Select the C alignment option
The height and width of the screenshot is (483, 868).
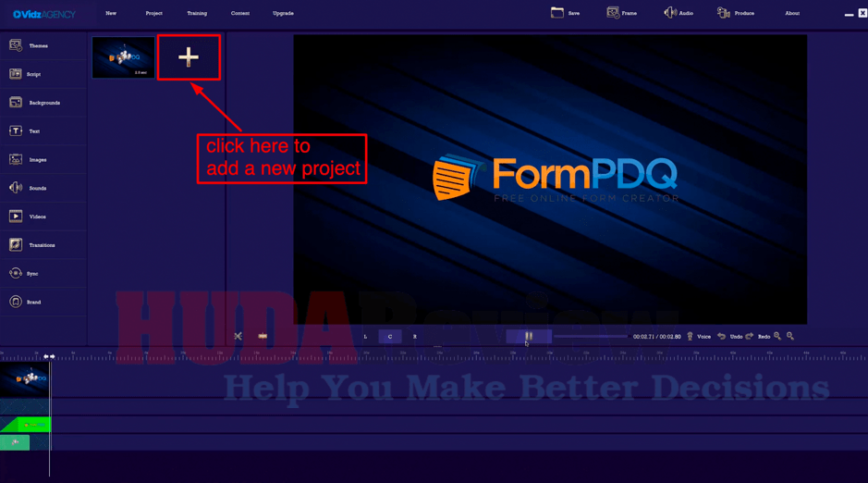pos(390,336)
